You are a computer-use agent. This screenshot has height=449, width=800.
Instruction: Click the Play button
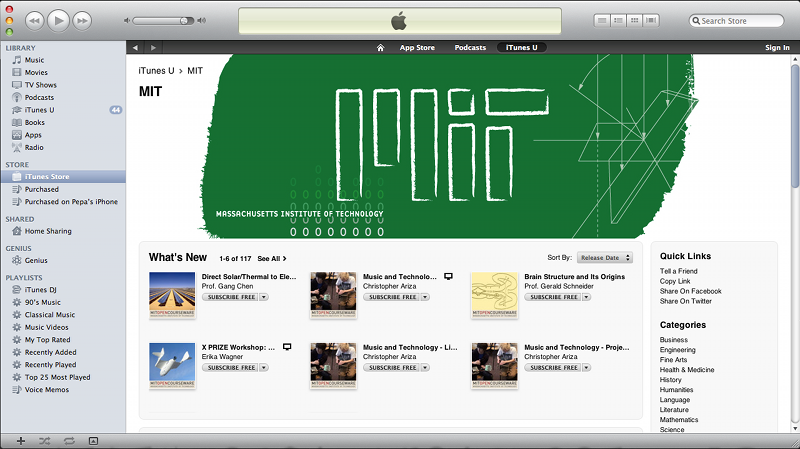point(58,21)
